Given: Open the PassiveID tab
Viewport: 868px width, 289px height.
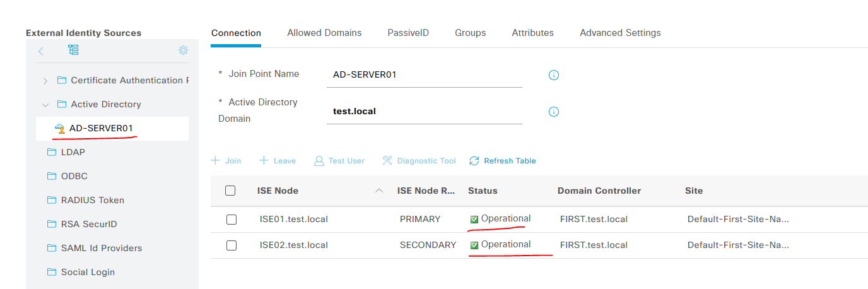Looking at the screenshot, I should click(x=408, y=33).
